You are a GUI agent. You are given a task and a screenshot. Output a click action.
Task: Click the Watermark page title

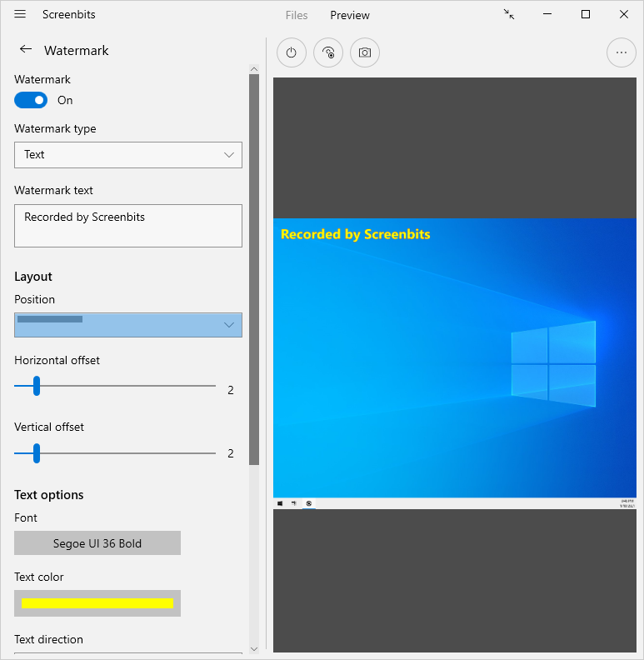[x=76, y=51]
